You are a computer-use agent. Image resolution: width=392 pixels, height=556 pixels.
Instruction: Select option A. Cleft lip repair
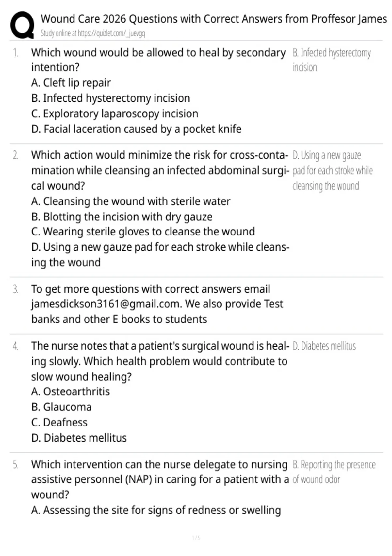71,83
